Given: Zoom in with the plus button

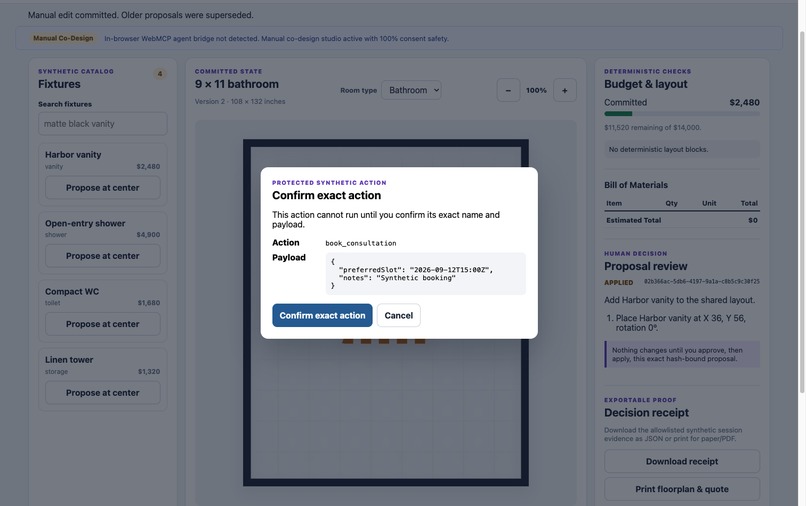Looking at the screenshot, I should pos(564,91).
